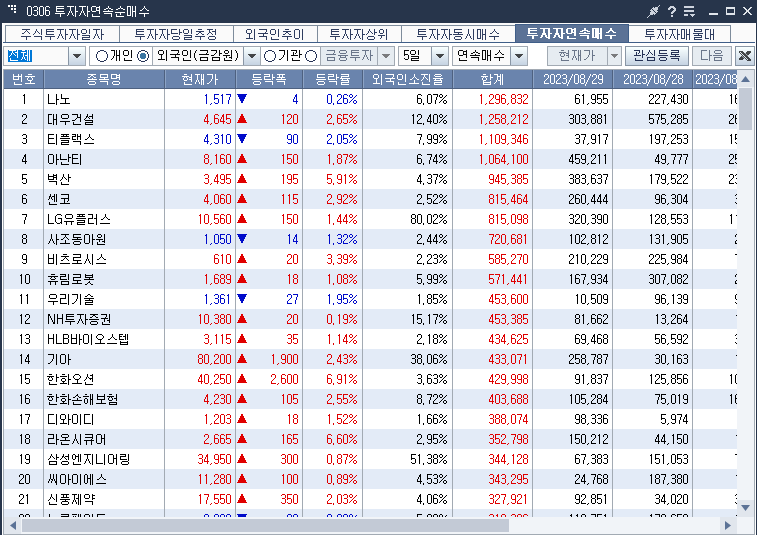The height and width of the screenshot is (535, 757).
Task: Select the 기관 radio button
Action: coord(270,56)
